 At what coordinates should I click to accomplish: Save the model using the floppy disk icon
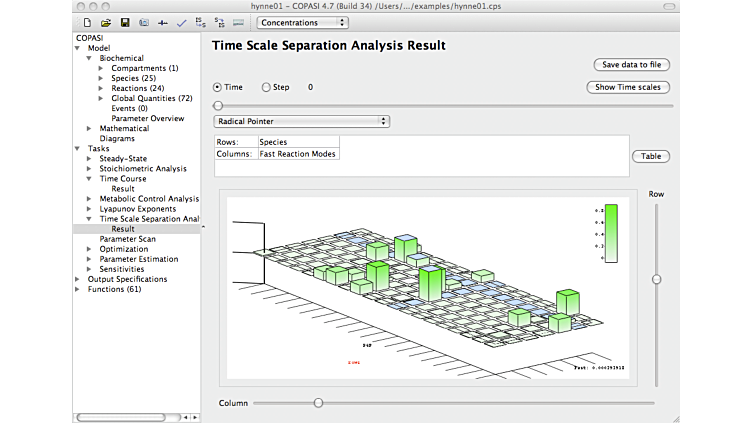coord(125,22)
